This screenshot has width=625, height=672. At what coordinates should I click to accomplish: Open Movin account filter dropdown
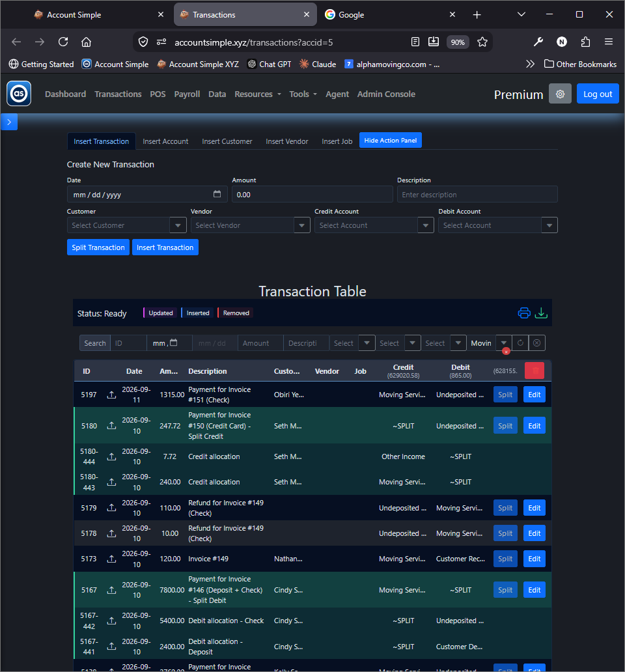(x=504, y=343)
